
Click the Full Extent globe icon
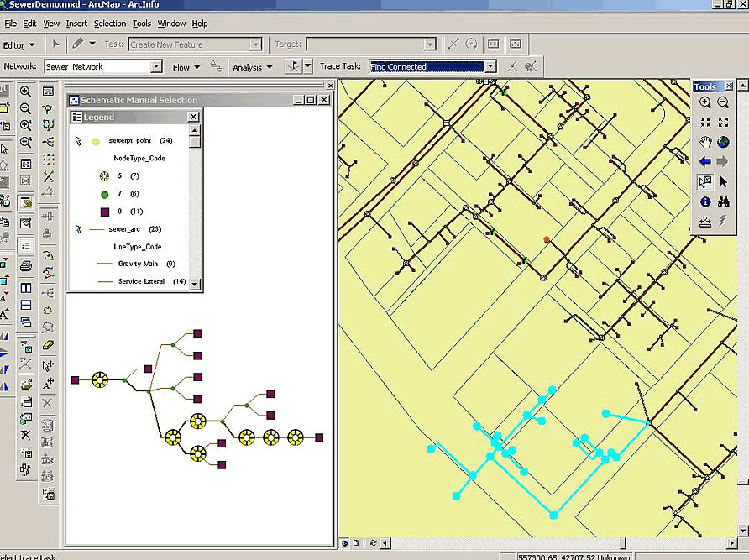[723, 142]
